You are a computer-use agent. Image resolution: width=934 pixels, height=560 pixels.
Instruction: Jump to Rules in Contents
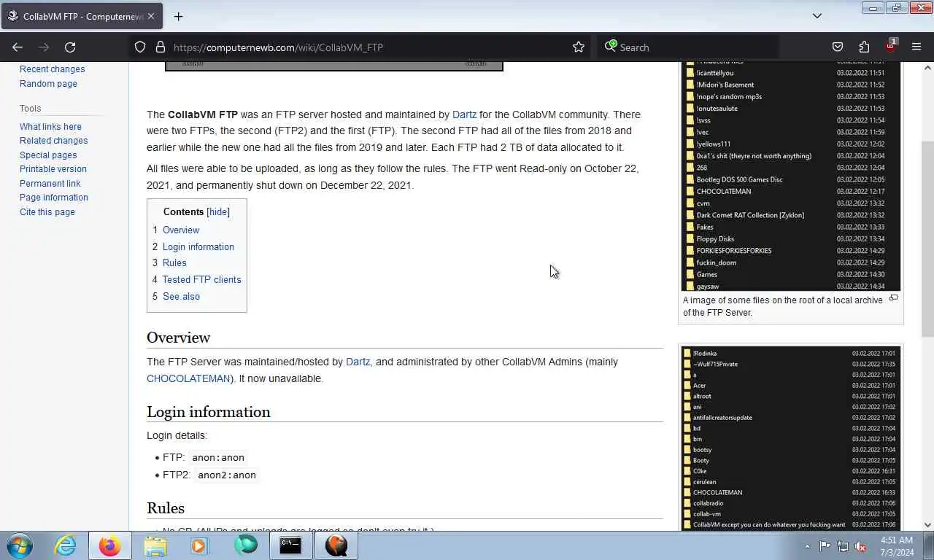174,263
